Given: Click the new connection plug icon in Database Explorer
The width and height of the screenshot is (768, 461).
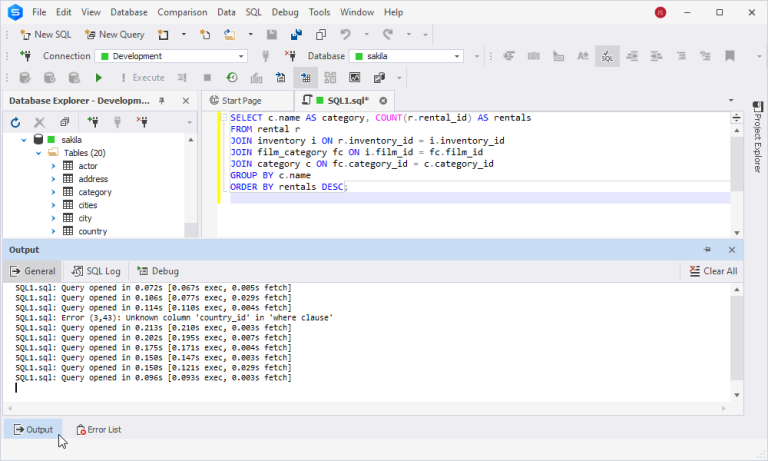Looking at the screenshot, I should point(92,122).
